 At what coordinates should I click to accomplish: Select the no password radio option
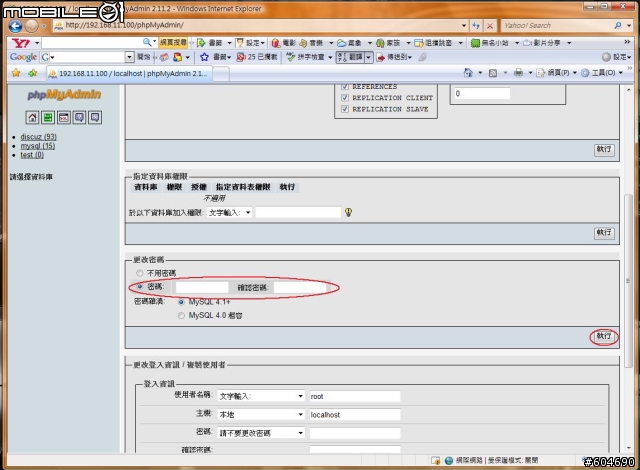click(140, 273)
